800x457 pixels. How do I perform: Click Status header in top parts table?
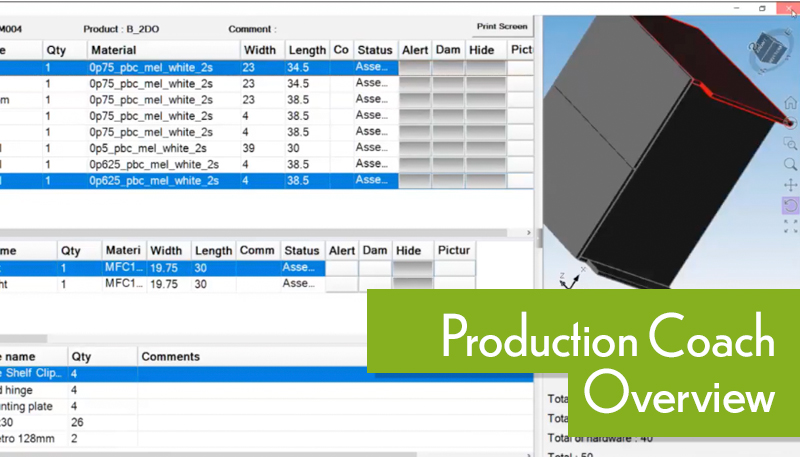[x=375, y=50]
